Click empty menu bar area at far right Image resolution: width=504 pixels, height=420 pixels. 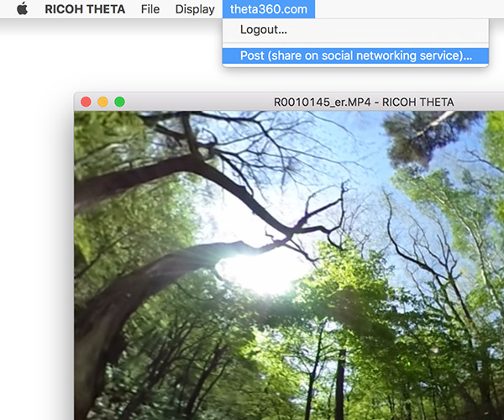(420, 9)
